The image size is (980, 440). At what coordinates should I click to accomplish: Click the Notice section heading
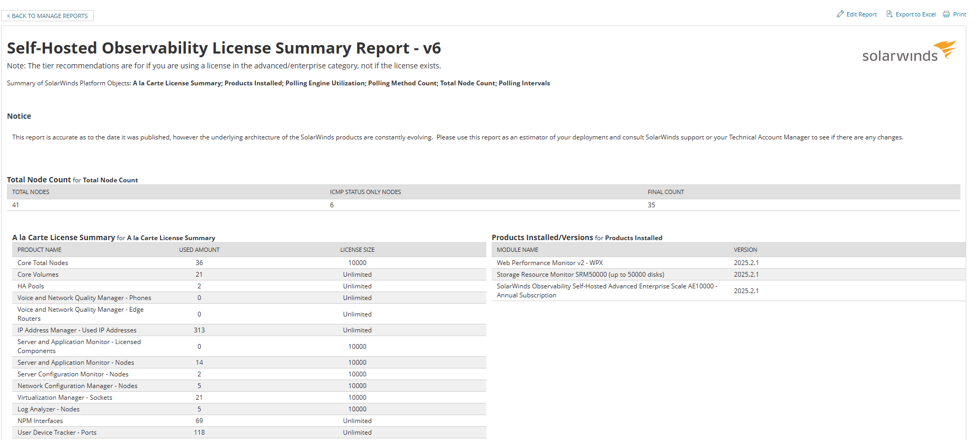click(x=19, y=116)
